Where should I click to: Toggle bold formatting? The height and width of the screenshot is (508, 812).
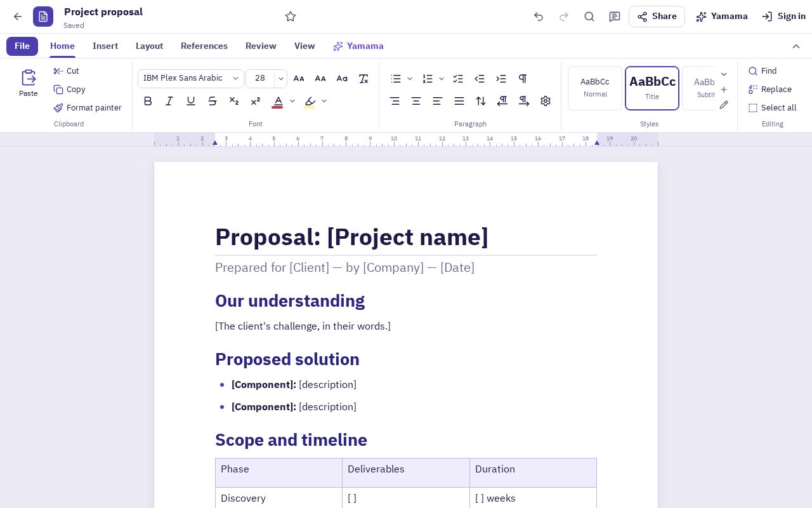[148, 101]
